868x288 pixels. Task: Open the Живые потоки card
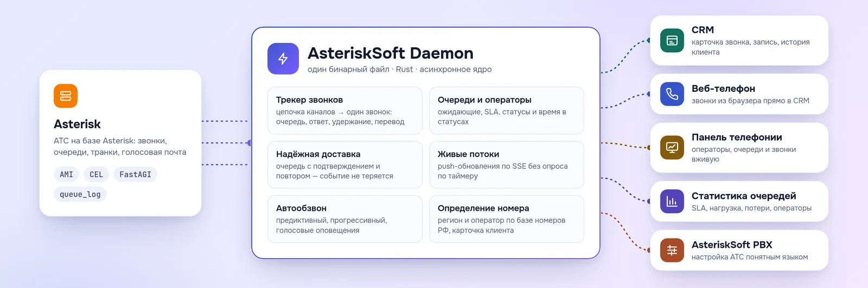507,165
